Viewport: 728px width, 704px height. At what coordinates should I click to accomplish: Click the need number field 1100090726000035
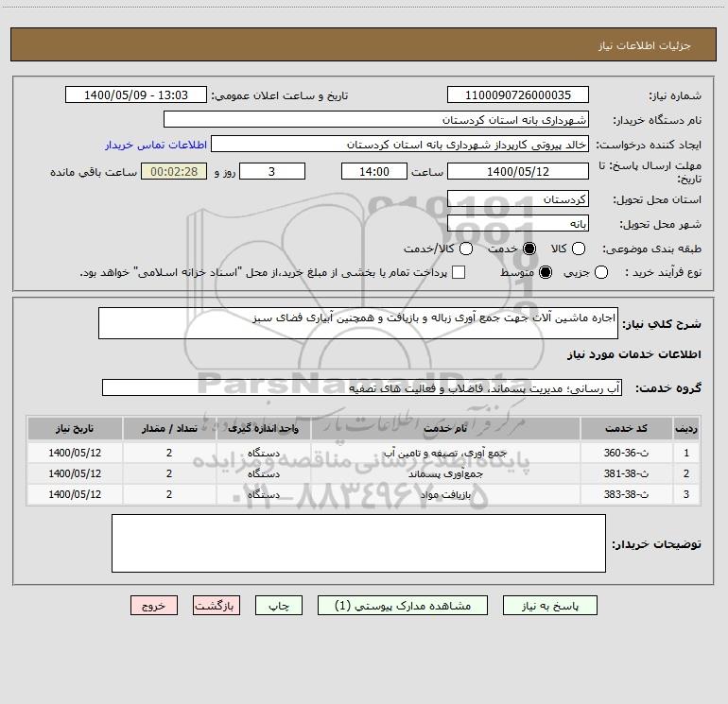[x=518, y=95]
